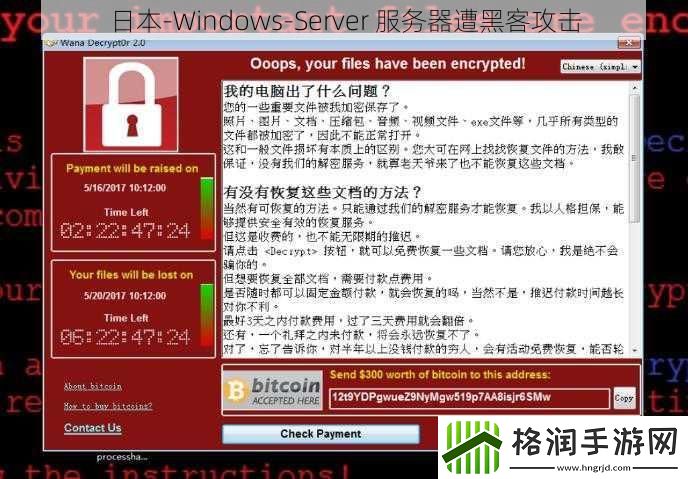Click the message text scrollbar thumb

(x=634, y=158)
